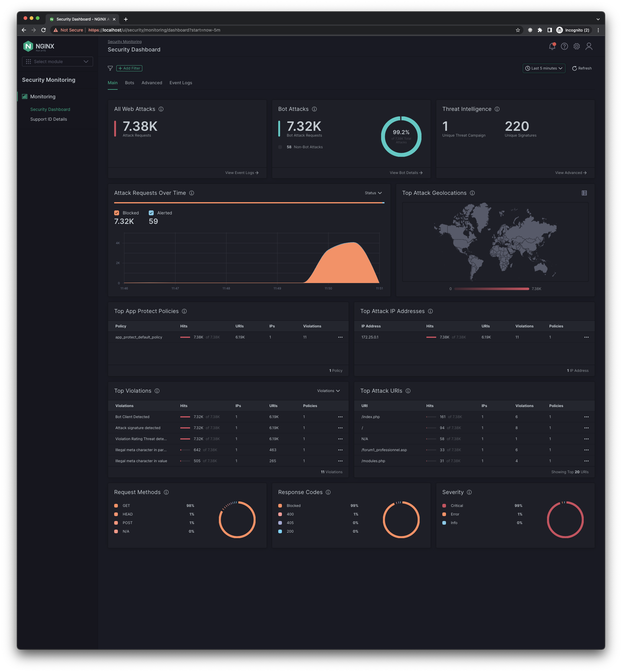Switch to the Bots tab
The image size is (622, 672).
pos(129,83)
